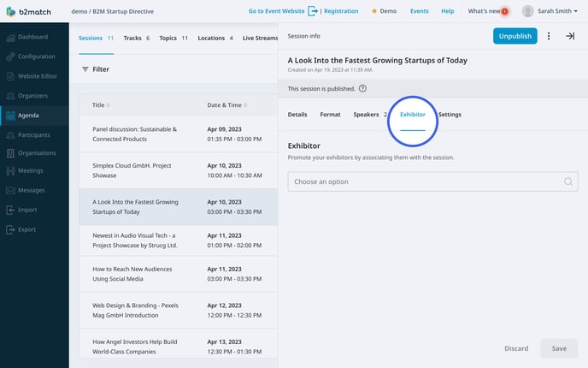Click the Meetings icon in sidebar
This screenshot has width=588, height=368.
point(10,171)
